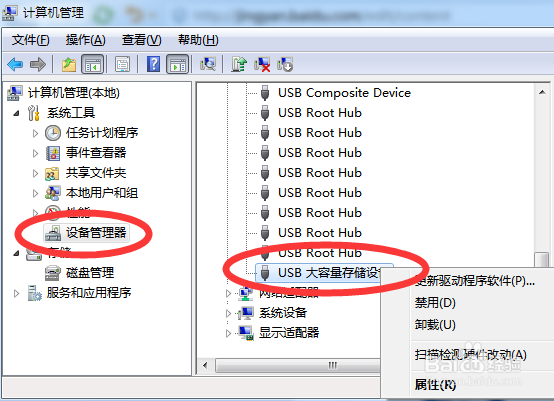The height and width of the screenshot is (401, 554).
Task: Click the Back arrow toolbar icon
Action: coord(15,64)
